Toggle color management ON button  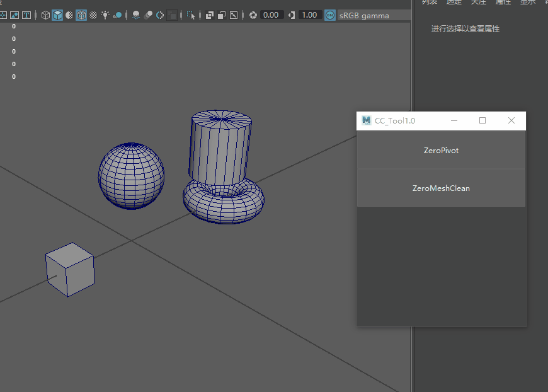point(330,15)
